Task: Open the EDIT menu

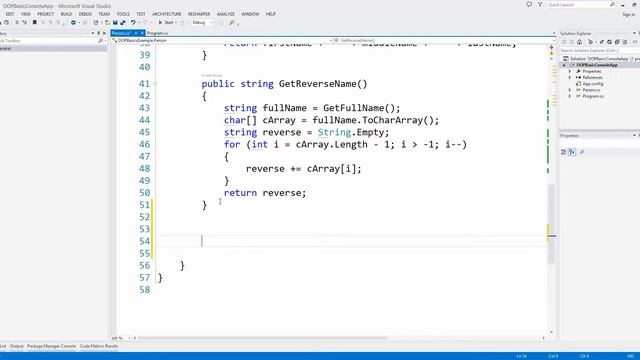Action: (x=10, y=14)
